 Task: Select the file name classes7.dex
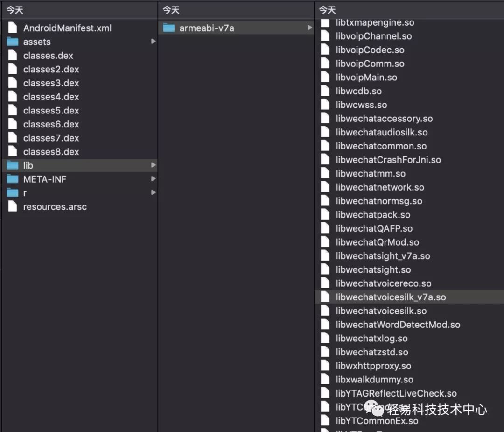[51, 138]
